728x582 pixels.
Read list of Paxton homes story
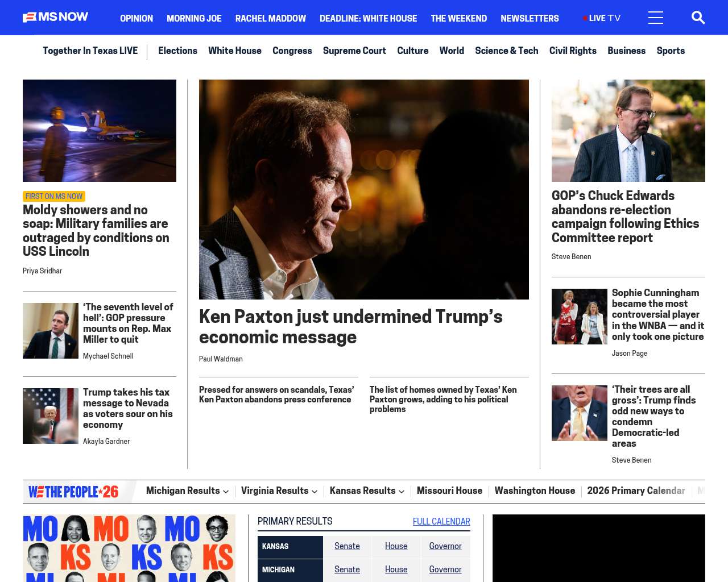pos(443,400)
